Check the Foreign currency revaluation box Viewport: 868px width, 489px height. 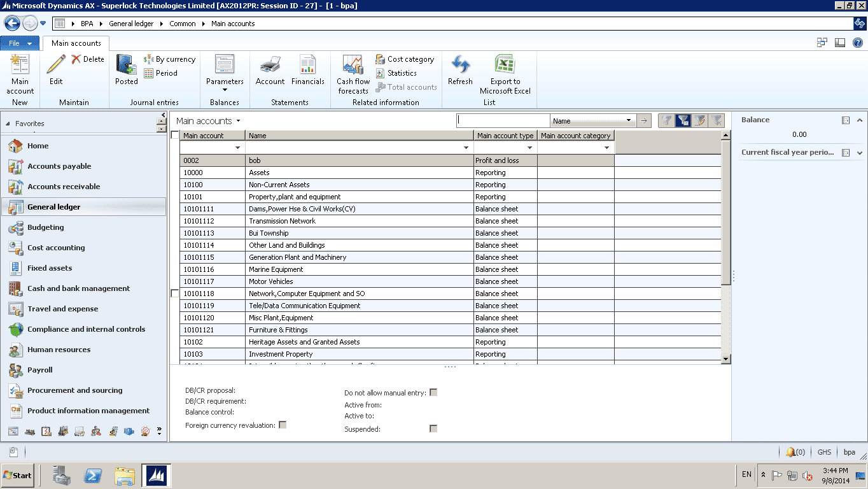pyautogui.click(x=283, y=425)
